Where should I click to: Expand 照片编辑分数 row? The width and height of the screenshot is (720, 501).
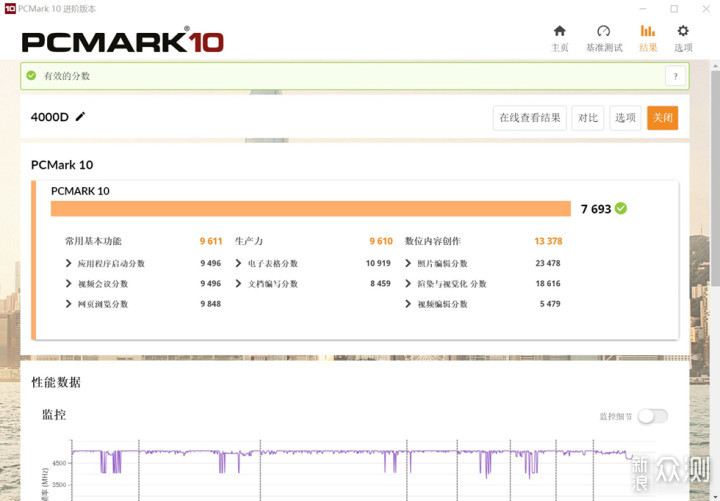pyautogui.click(x=408, y=263)
